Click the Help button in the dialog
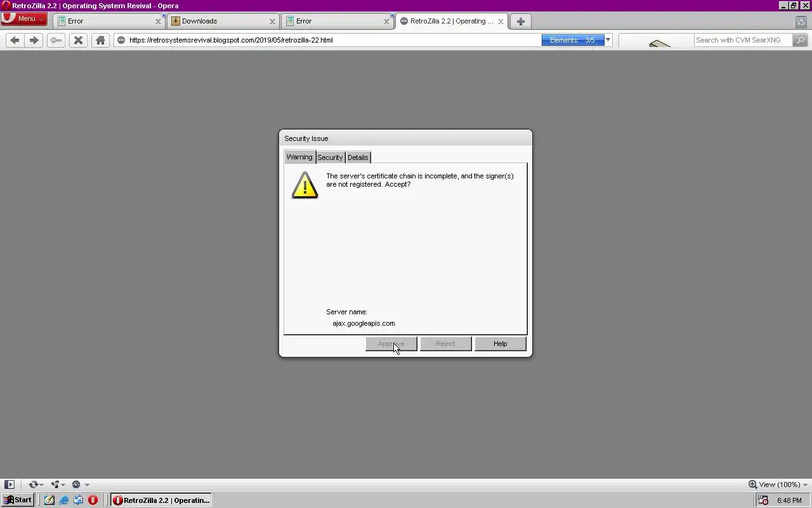Image resolution: width=812 pixels, height=508 pixels. tap(500, 344)
